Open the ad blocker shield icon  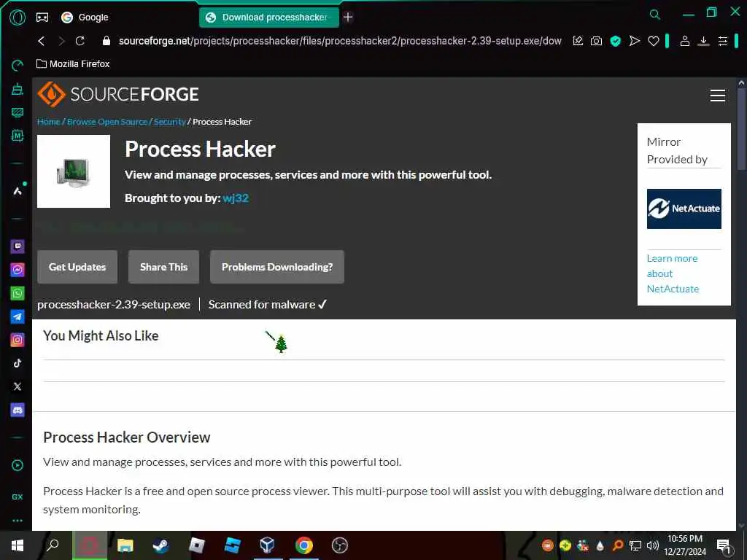coord(616,42)
